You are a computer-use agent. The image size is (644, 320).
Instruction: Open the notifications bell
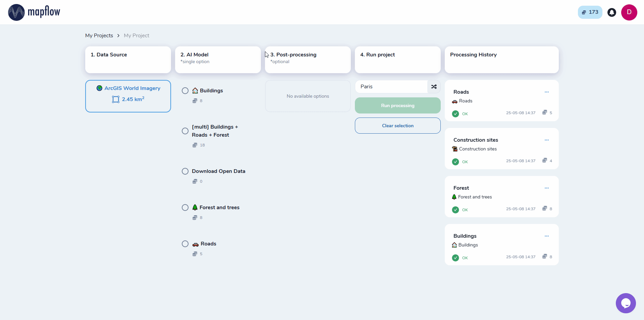click(611, 12)
